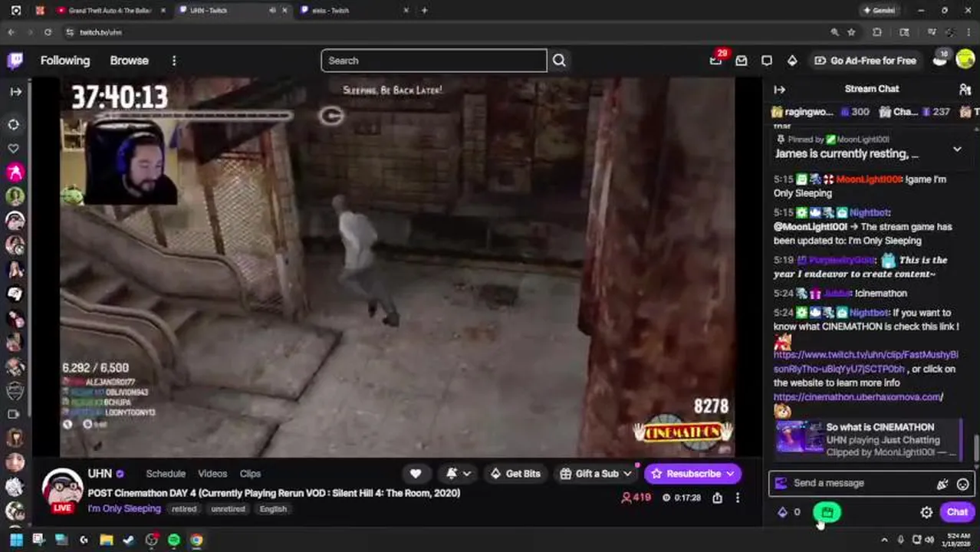Open chat settings gear
The image size is (980, 552).
coord(926,512)
